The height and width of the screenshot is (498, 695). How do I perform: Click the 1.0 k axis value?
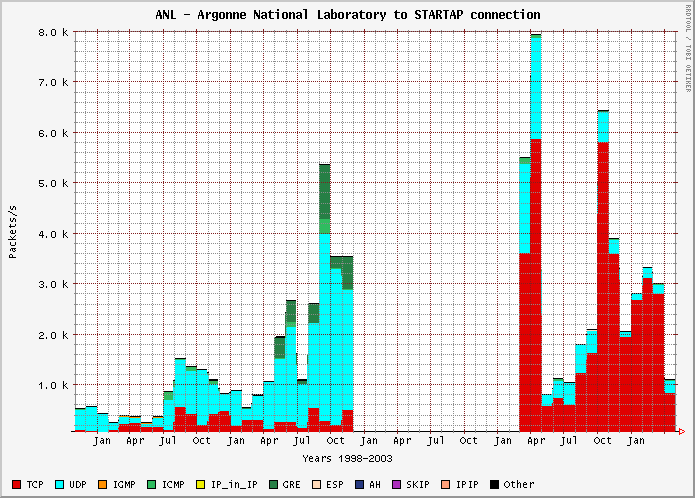tap(53, 385)
